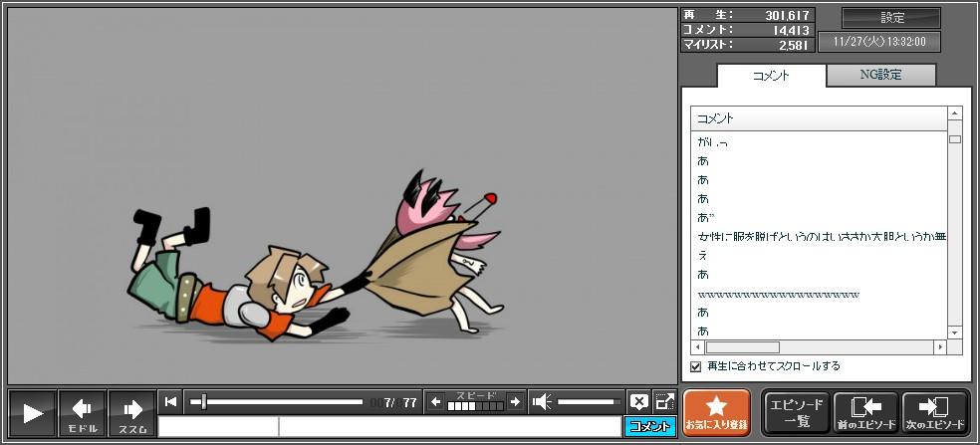Select the コメント tab
980x445 pixels.
(x=771, y=76)
